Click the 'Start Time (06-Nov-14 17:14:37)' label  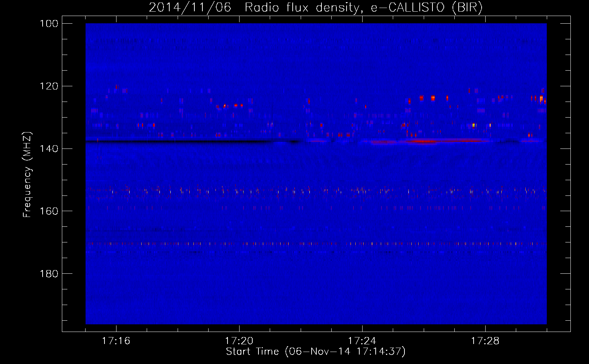click(x=316, y=352)
